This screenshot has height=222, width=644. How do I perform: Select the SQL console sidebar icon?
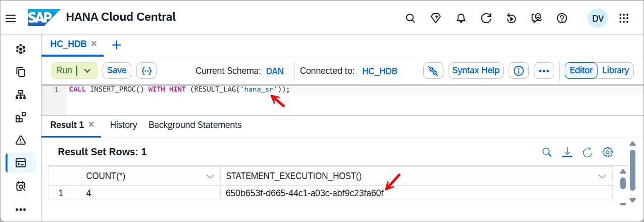coord(21,163)
